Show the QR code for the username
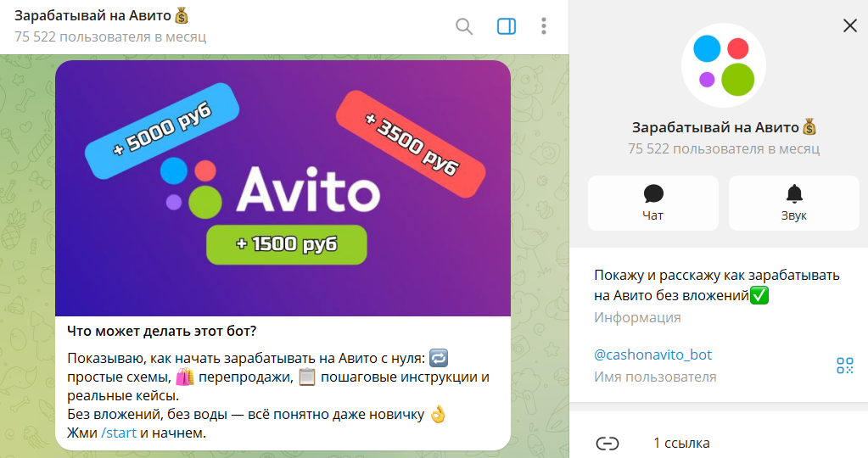The height and width of the screenshot is (458, 868). coord(845,366)
